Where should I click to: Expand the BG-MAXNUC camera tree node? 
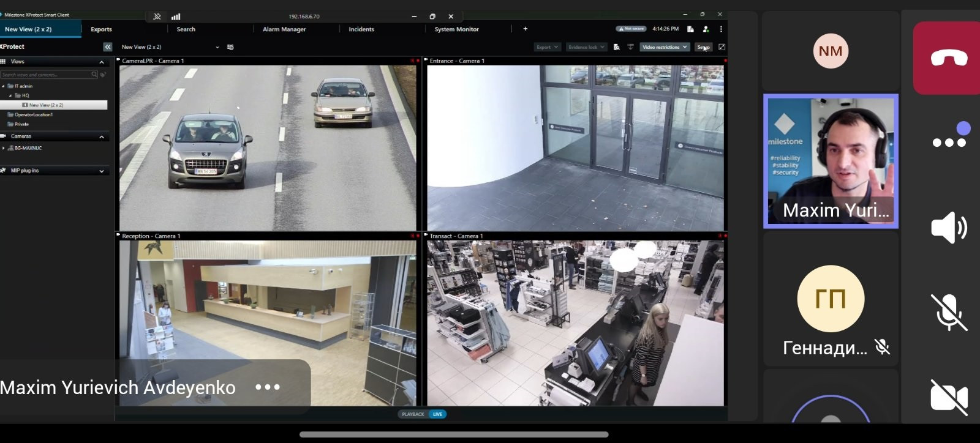(4, 148)
